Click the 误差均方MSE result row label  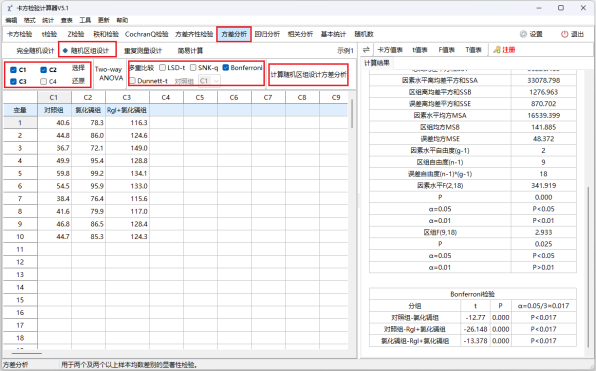pyautogui.click(x=440, y=139)
